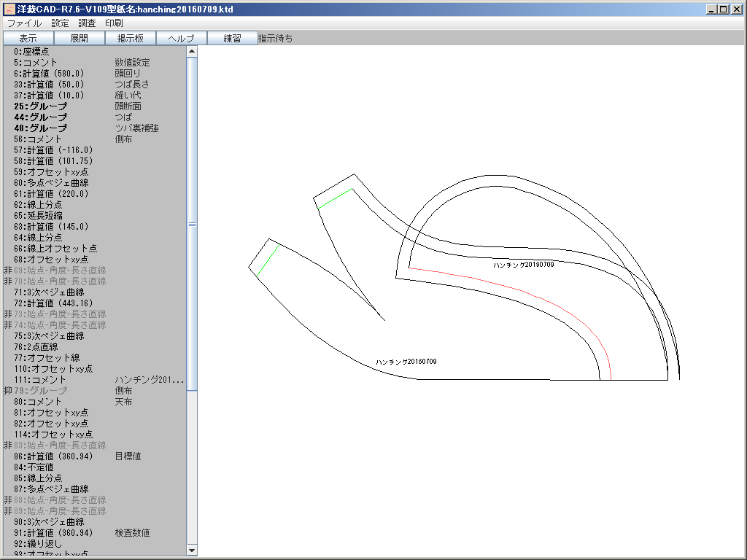Select row 63:計算値 (145.0)
This screenshot has width=747, height=560.
pyautogui.click(x=95, y=227)
